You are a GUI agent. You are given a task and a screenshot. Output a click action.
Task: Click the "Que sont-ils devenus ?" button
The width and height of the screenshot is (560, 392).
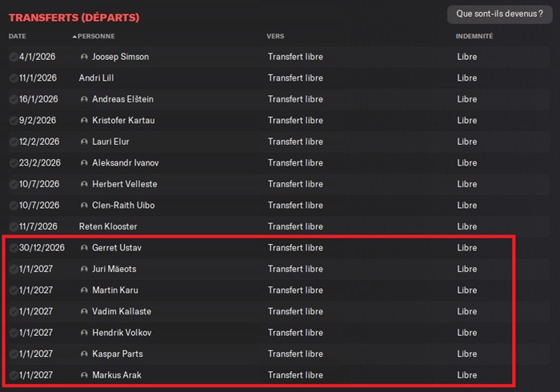[499, 14]
